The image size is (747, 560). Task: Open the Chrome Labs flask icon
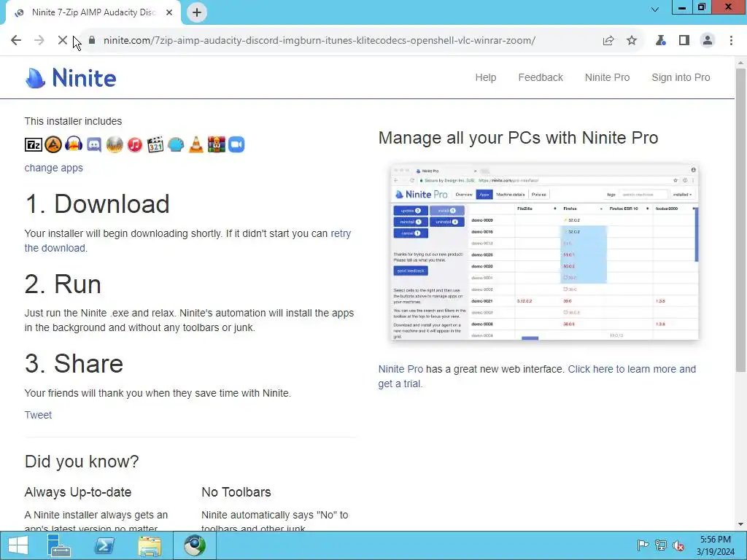[661, 41]
